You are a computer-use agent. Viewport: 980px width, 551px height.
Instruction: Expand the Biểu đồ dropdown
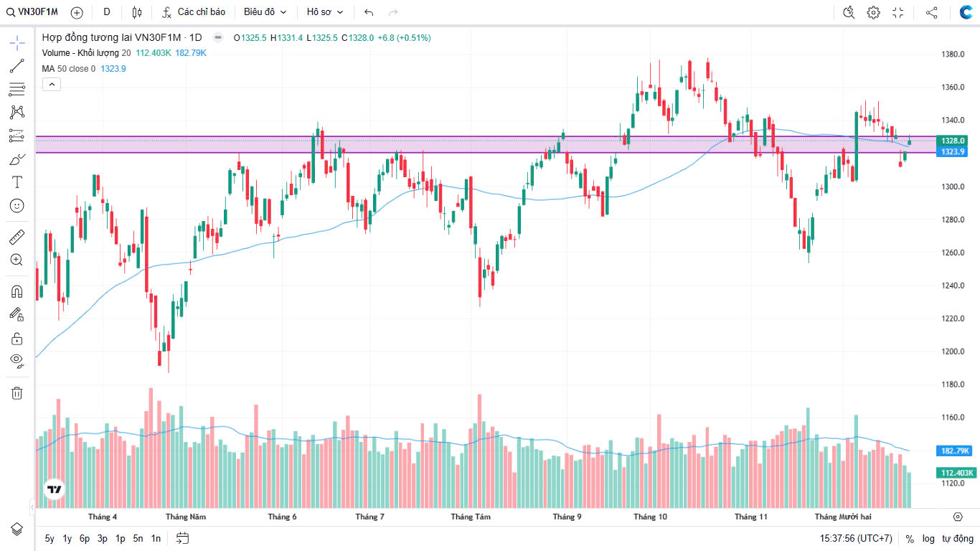point(265,12)
